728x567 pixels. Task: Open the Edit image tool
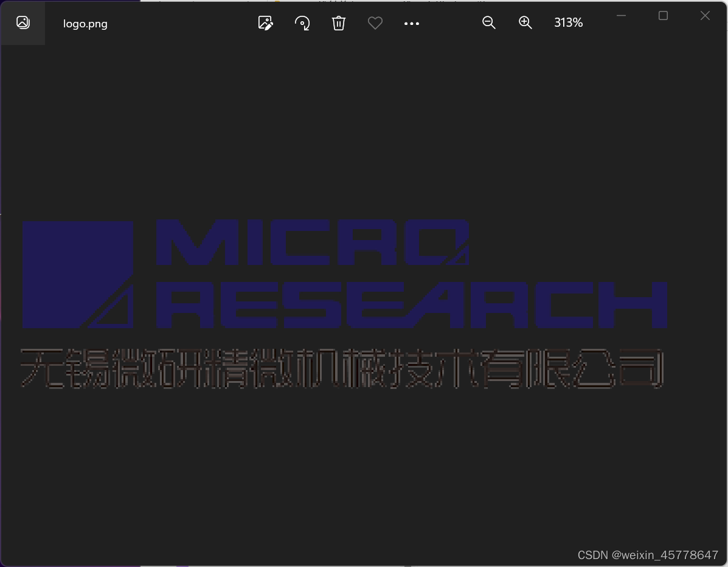pos(266,22)
